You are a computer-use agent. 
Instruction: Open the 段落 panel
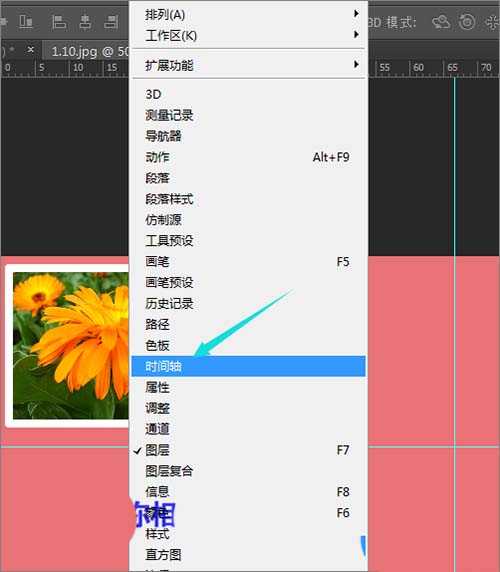pyautogui.click(x=248, y=178)
